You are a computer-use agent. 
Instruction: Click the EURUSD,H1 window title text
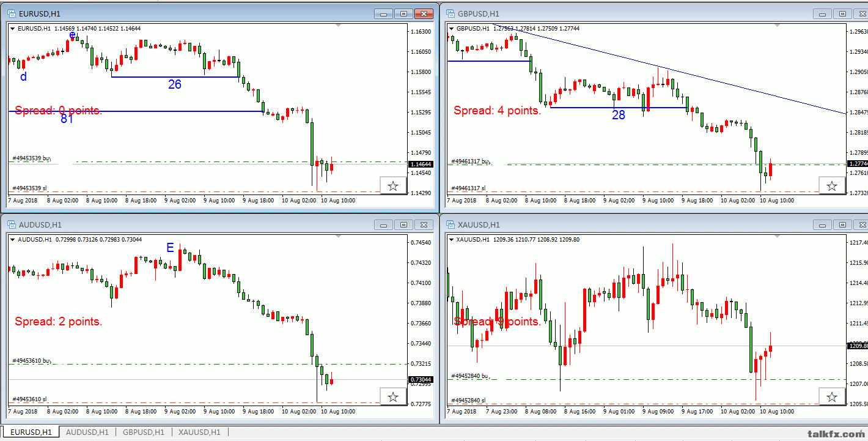point(40,13)
